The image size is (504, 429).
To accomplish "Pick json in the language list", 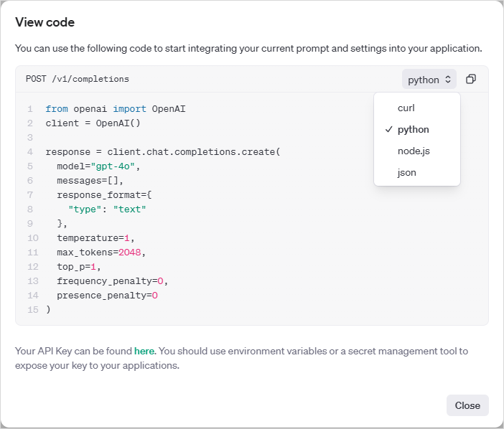I will (x=406, y=172).
